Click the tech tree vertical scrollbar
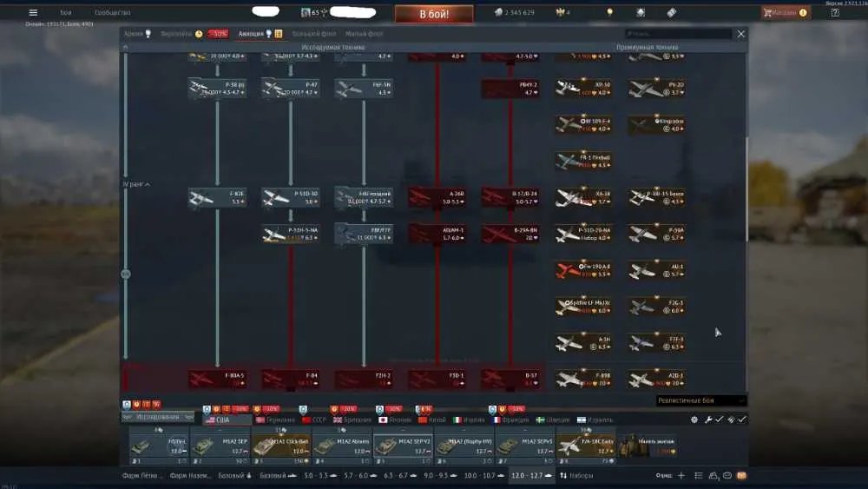The image size is (868, 489). click(746, 188)
